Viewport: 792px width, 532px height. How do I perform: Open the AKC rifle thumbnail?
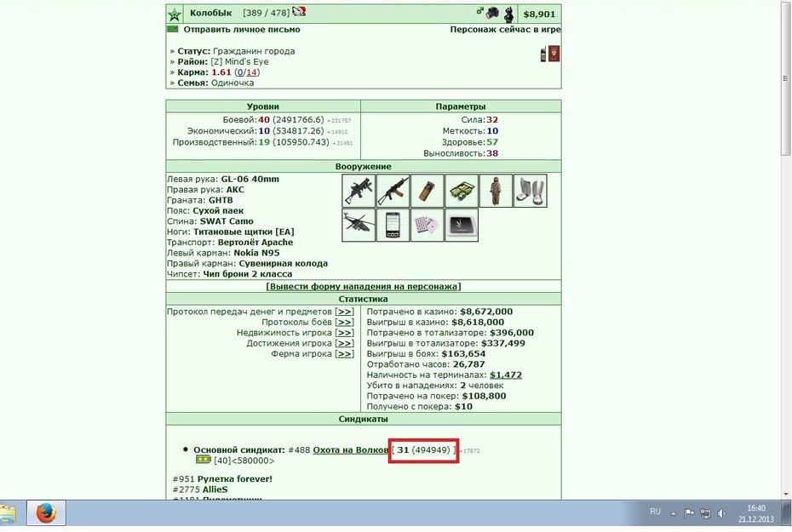point(393,191)
